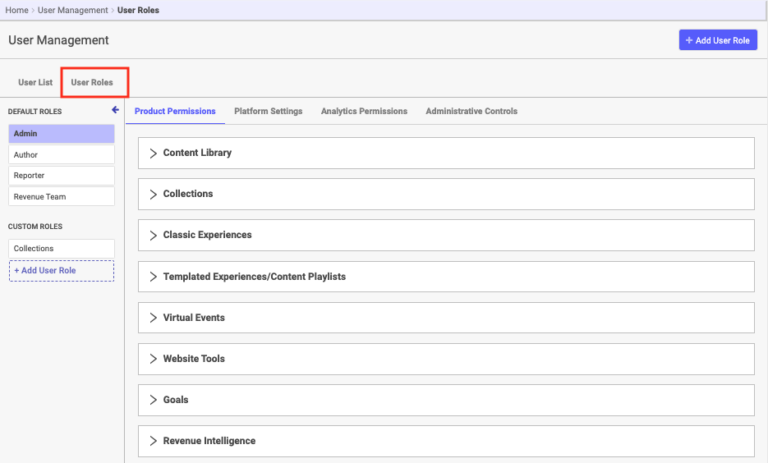Expand the Website Tools section

[x=446, y=359]
